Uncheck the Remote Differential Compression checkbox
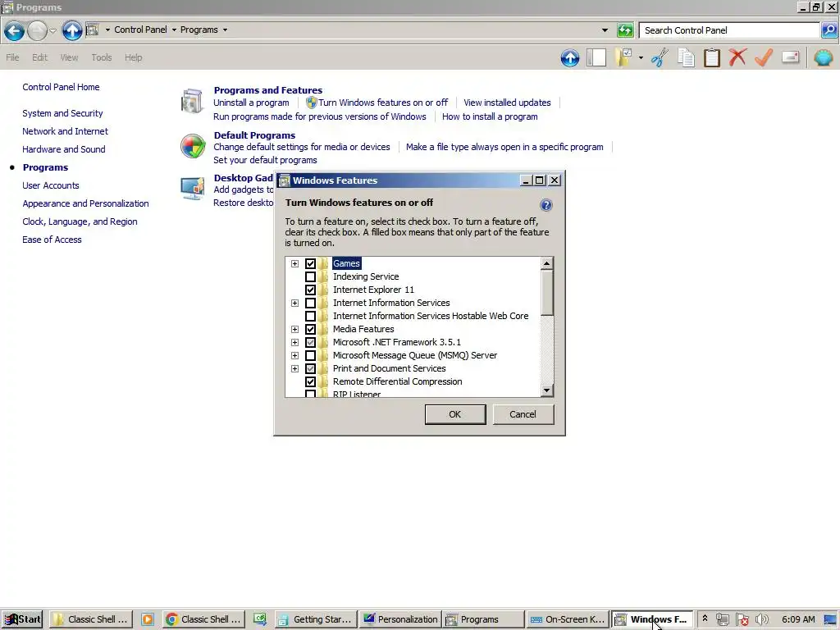840x630 pixels. (x=310, y=381)
